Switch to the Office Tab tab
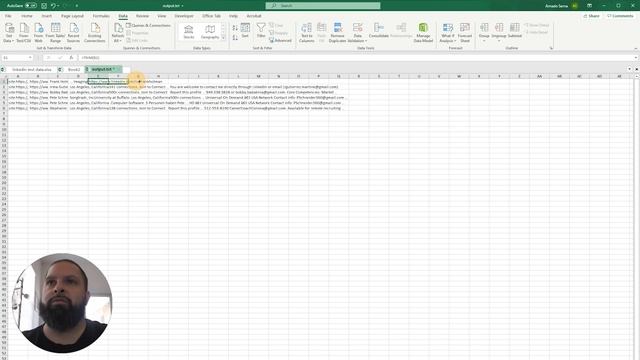640x360 pixels. (211, 16)
